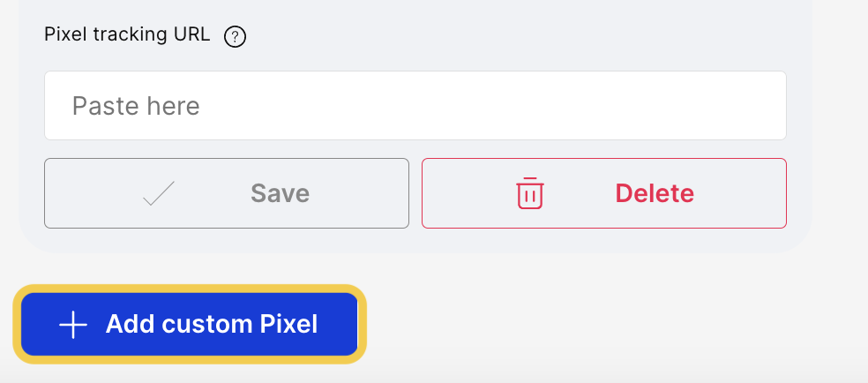Image resolution: width=868 pixels, height=383 pixels.
Task: Click the blue Add custom Pixel button
Action: pos(190,325)
